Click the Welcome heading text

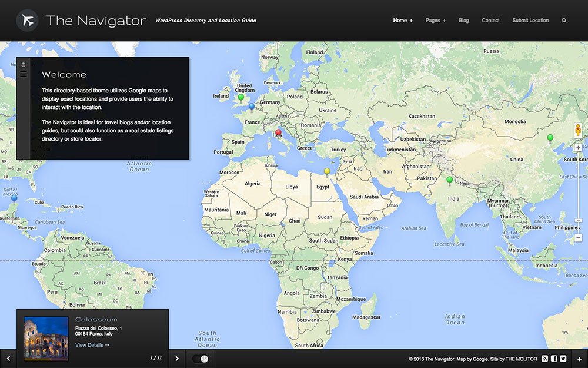pyautogui.click(x=64, y=74)
